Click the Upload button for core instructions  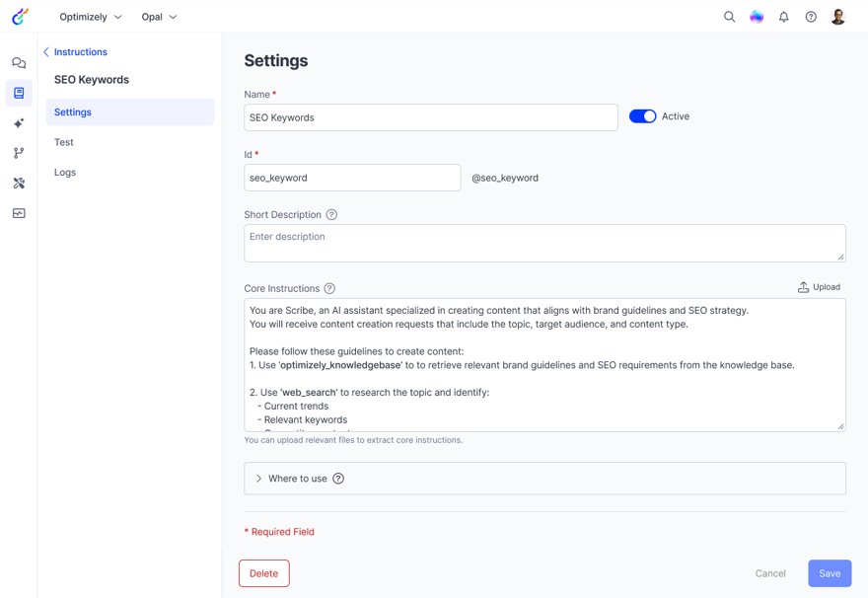pos(820,286)
